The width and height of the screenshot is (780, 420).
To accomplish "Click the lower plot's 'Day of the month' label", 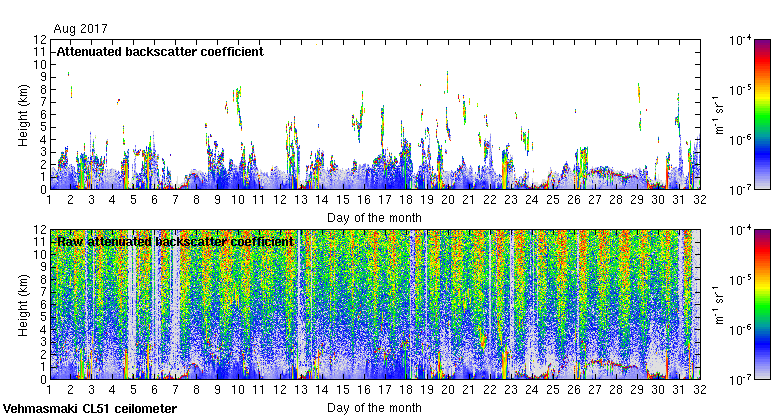I will pos(374,408).
